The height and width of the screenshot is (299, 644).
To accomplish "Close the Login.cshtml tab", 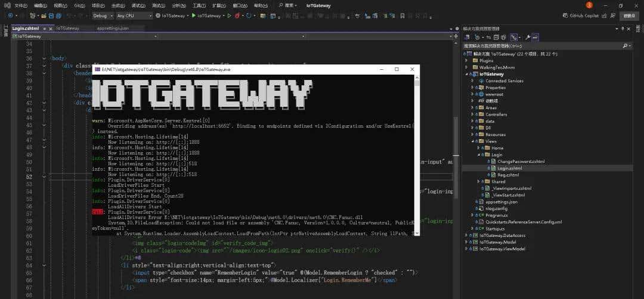I will pos(51,29).
